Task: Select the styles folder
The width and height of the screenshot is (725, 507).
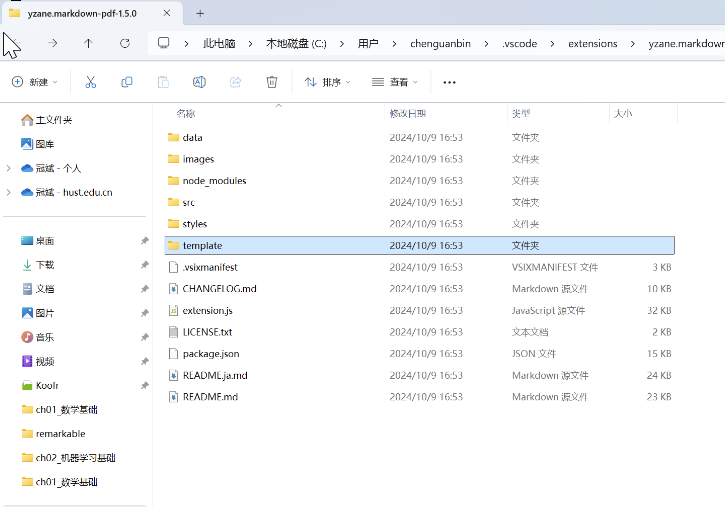Action: coord(419,224)
